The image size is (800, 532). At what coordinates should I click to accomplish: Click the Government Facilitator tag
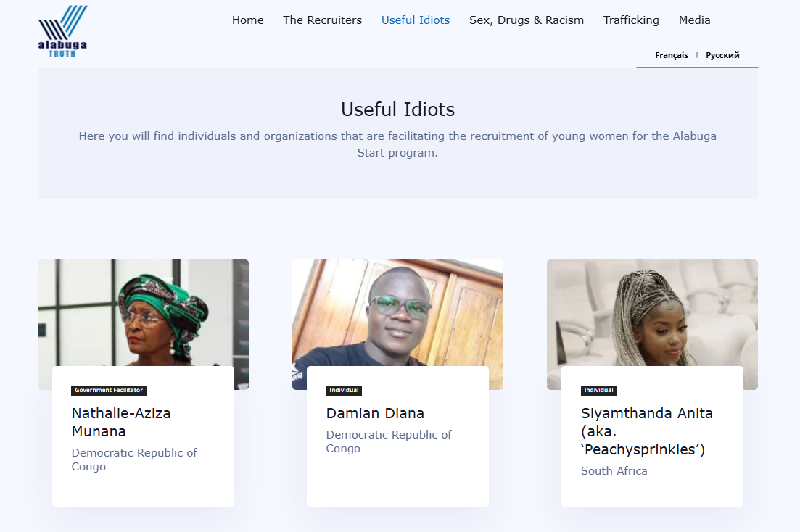pyautogui.click(x=109, y=391)
